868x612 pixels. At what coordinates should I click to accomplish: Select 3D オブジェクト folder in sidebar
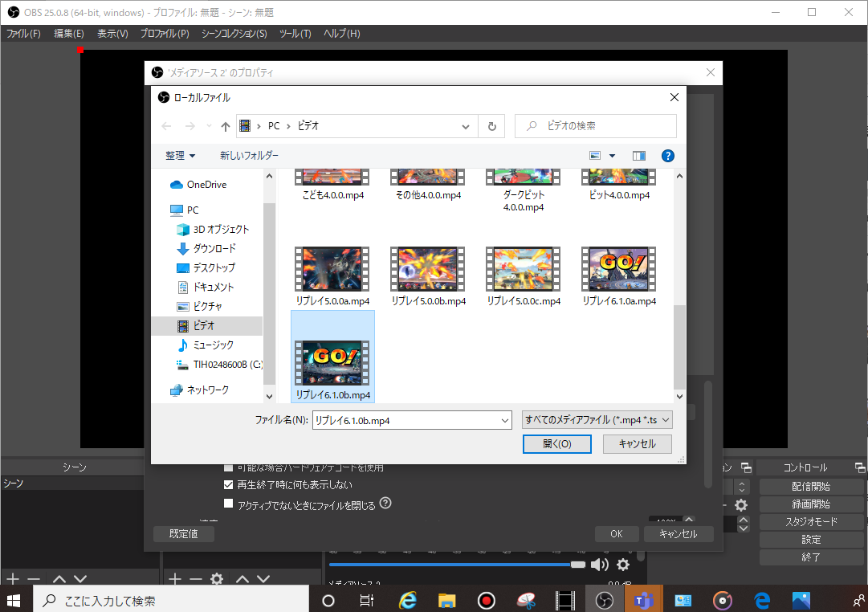click(x=213, y=229)
